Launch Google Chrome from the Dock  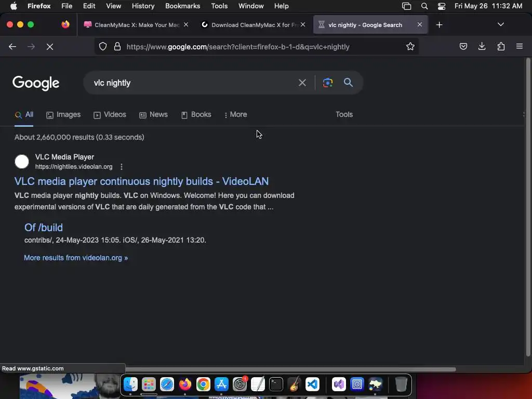point(203,384)
